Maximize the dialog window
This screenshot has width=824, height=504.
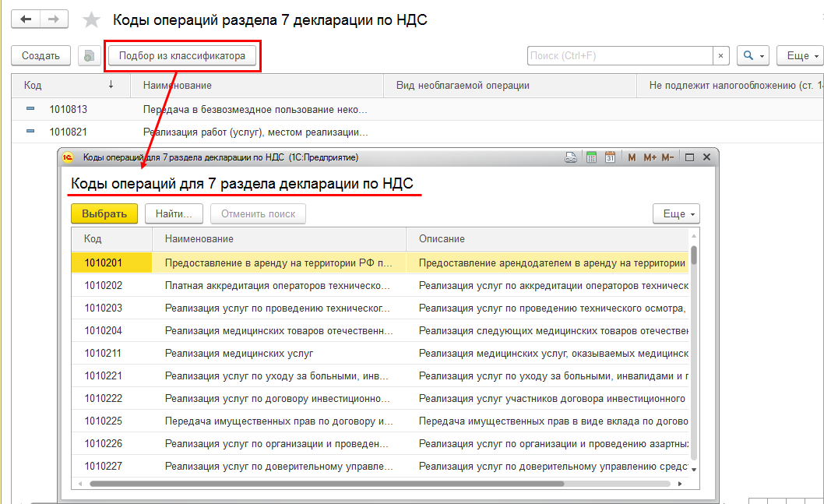[x=689, y=157]
